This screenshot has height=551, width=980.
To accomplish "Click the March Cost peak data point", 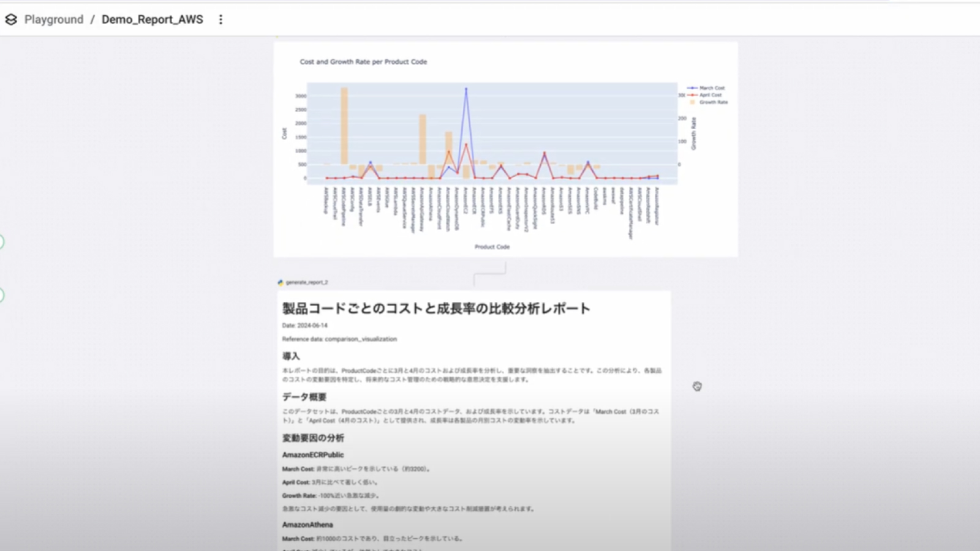I will click(466, 89).
